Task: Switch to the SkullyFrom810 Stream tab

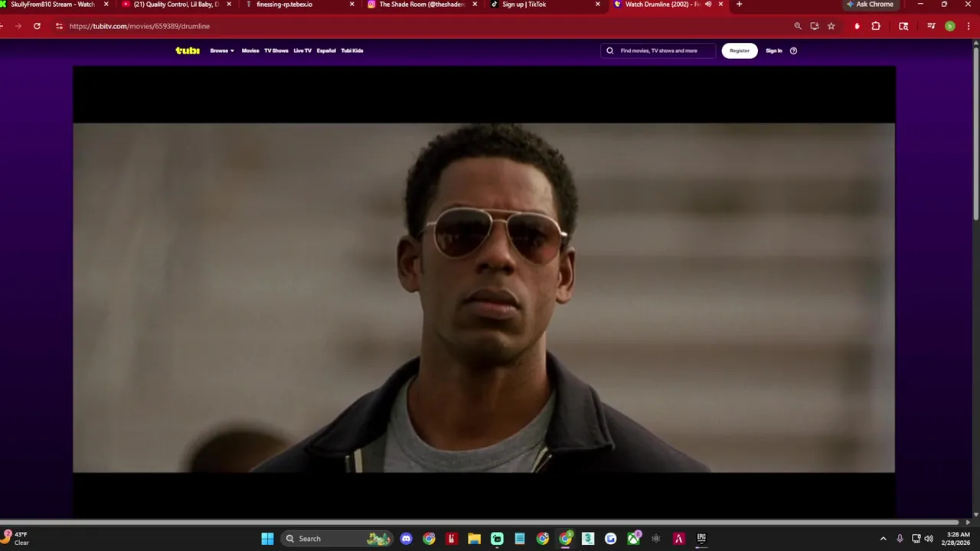Action: [x=52, y=5]
